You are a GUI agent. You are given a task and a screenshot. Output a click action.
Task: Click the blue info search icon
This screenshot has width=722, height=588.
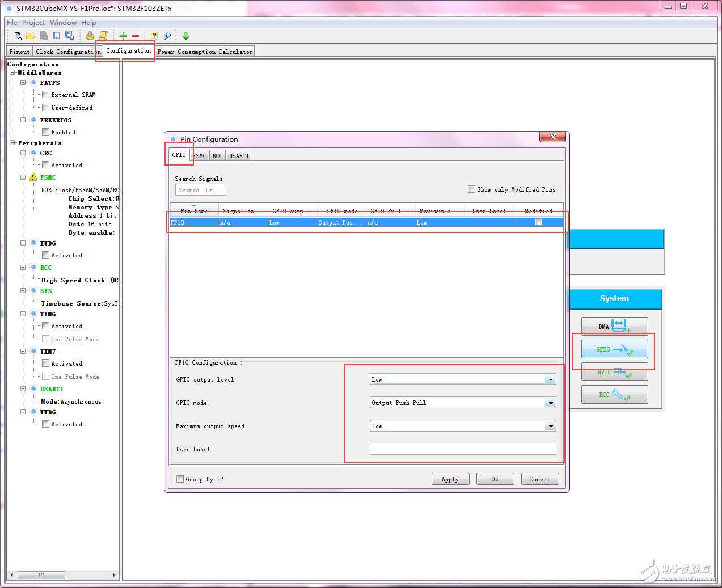coord(167,36)
